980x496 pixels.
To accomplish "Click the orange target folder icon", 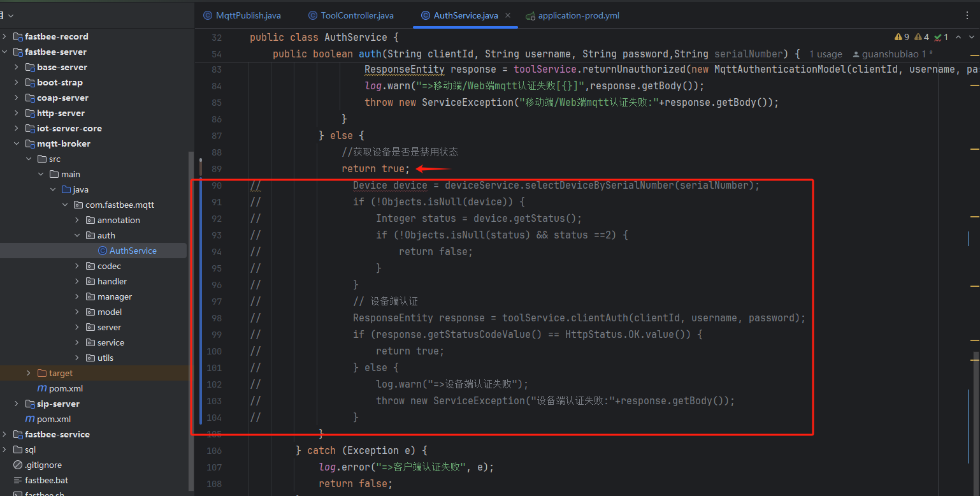I will [x=41, y=373].
